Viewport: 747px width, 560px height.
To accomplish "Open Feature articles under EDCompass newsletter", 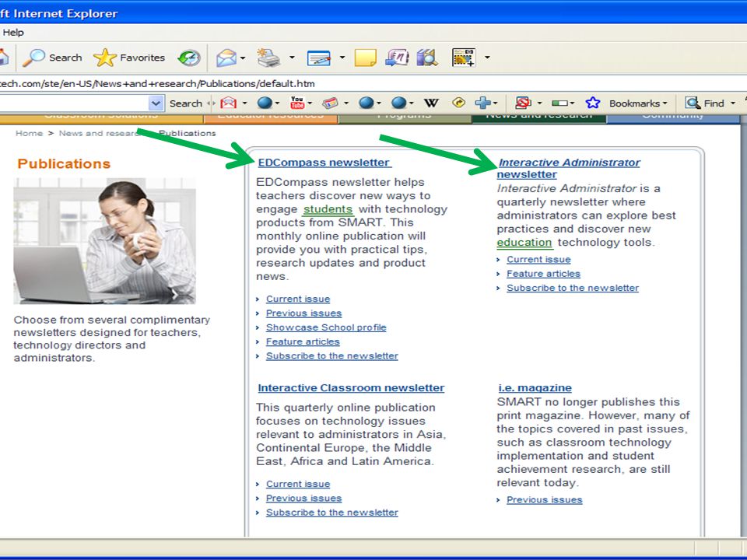I will coord(303,341).
